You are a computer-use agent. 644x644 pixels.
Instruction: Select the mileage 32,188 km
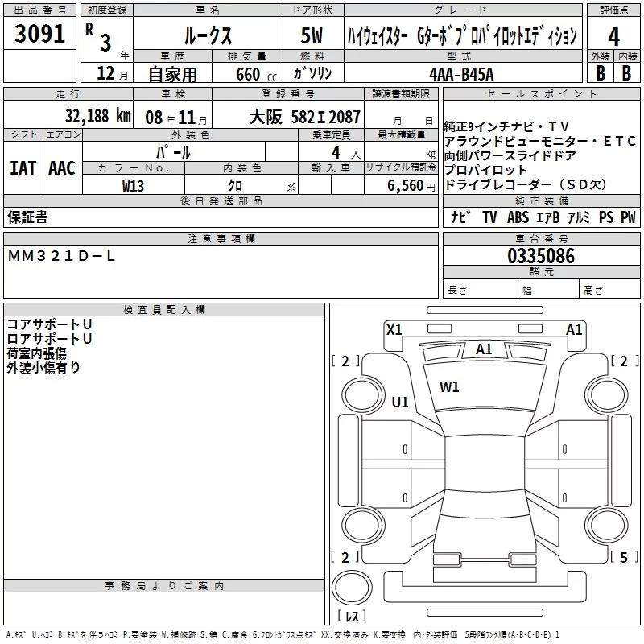(97, 116)
